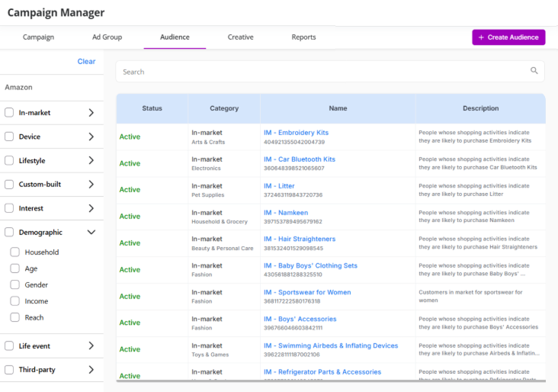The width and height of the screenshot is (558, 392).
Task: Expand the Device filter chevron
Action: pos(91,137)
